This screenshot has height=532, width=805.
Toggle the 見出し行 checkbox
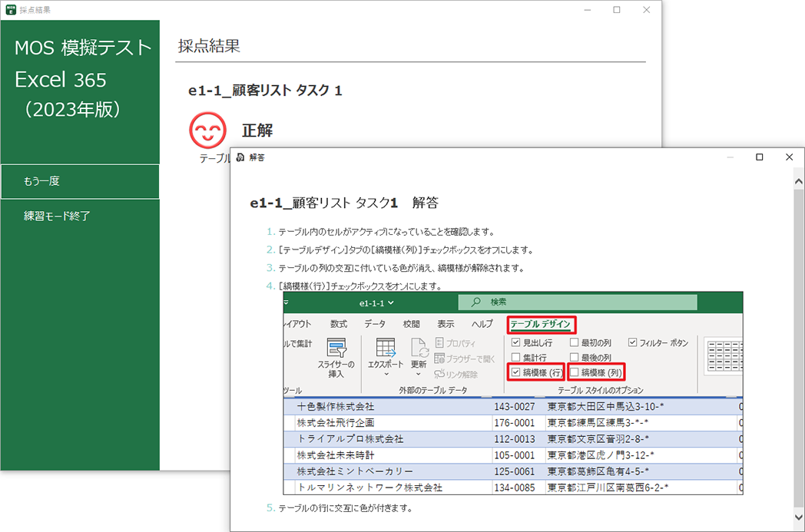(516, 342)
